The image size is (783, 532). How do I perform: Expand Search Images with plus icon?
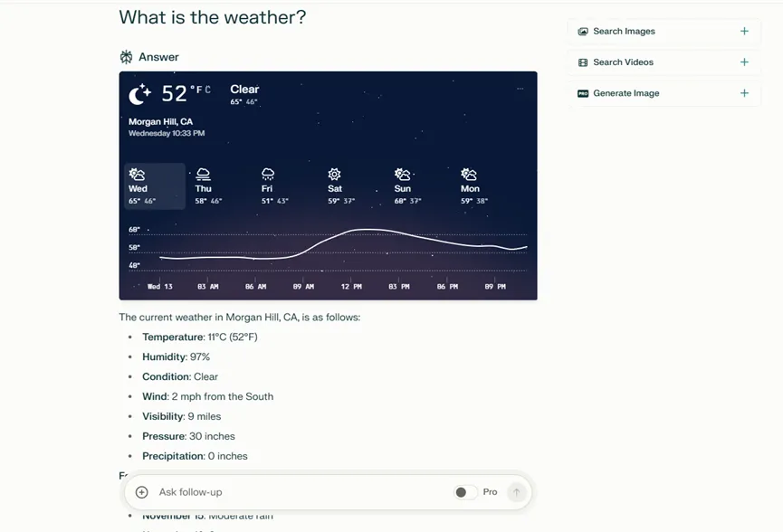point(744,32)
